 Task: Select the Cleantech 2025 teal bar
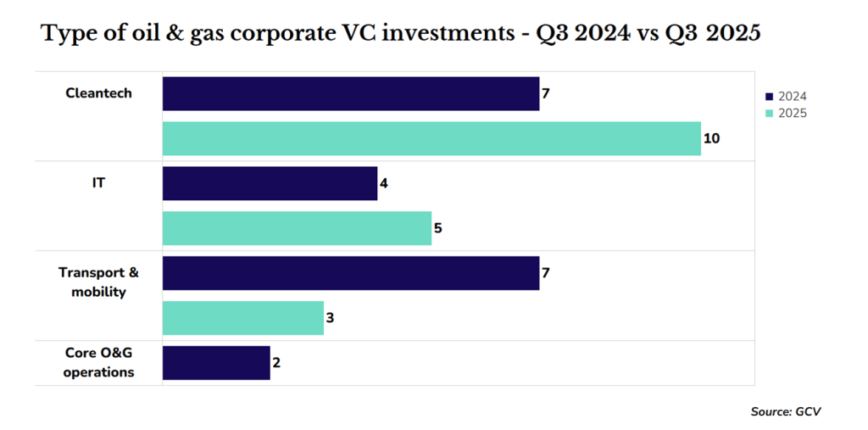click(x=431, y=138)
